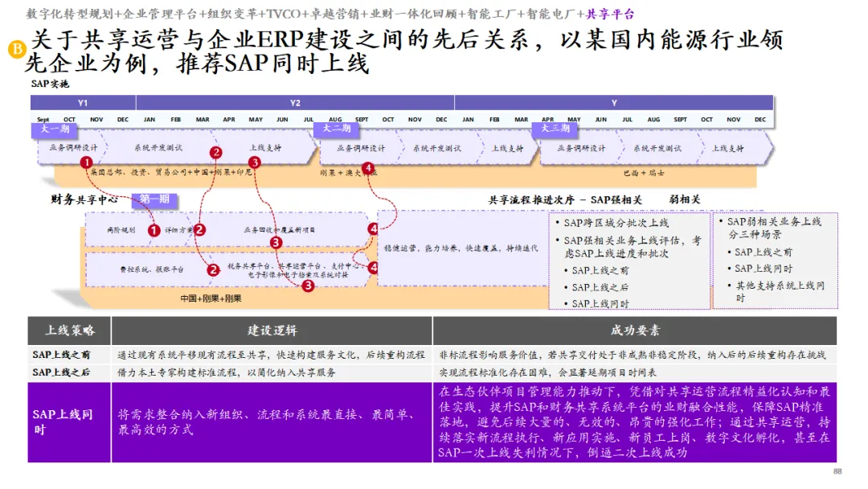This screenshot has width=868, height=489.
Task: Click 稳健运营，能力培养，快速覆盖 text
Action: [461, 248]
